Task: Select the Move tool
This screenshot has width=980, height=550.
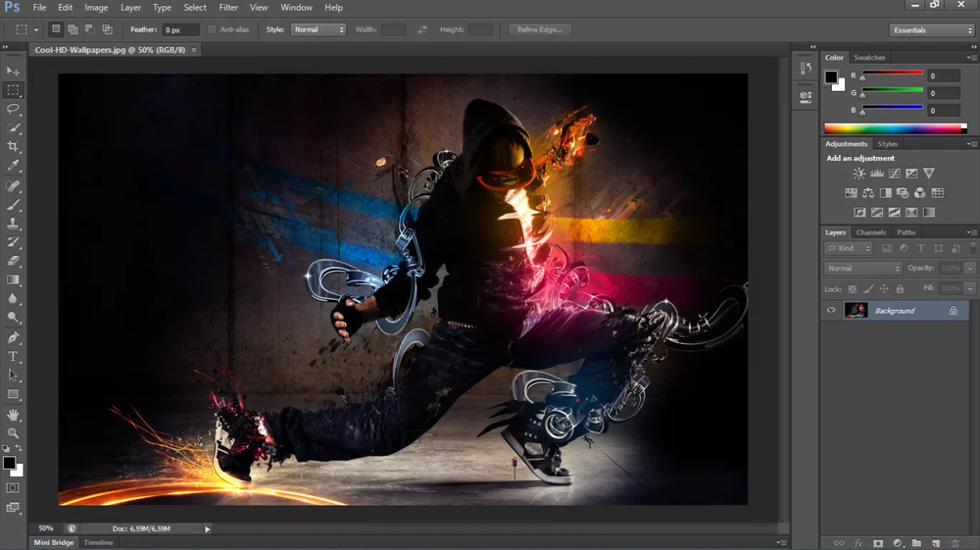Action: click(x=13, y=72)
